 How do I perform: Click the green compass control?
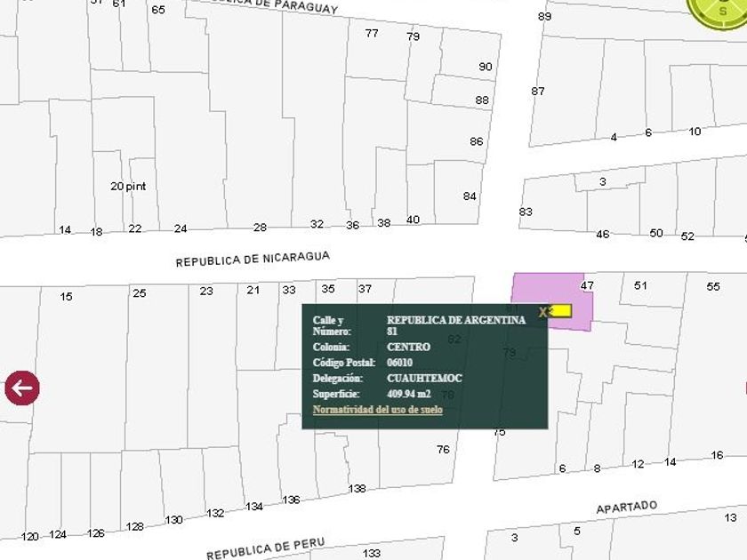click(x=719, y=11)
